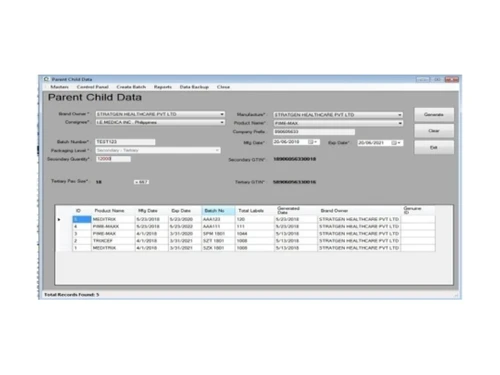The width and height of the screenshot is (500, 375).
Task: Click the app icon in the title bar
Action: tap(46, 79)
